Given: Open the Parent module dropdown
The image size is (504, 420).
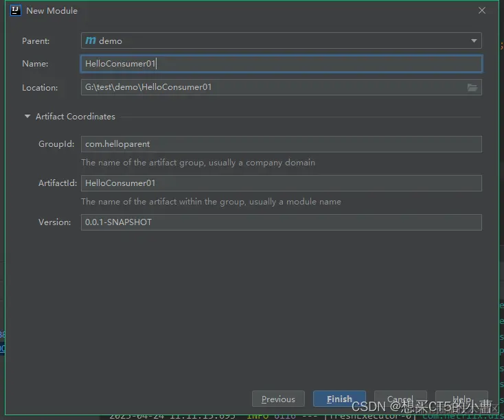Looking at the screenshot, I should 474,40.
